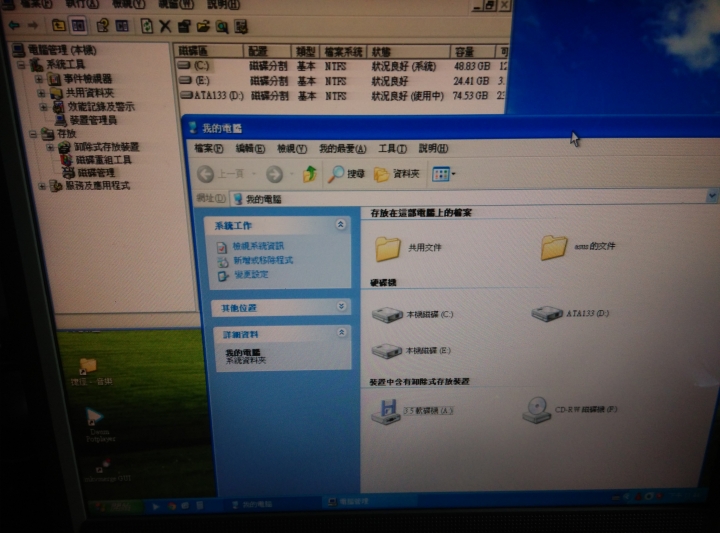720x533 pixels.
Task: Select the ATA133 (D:) drive icon in 我的電腦
Action: pos(546,314)
